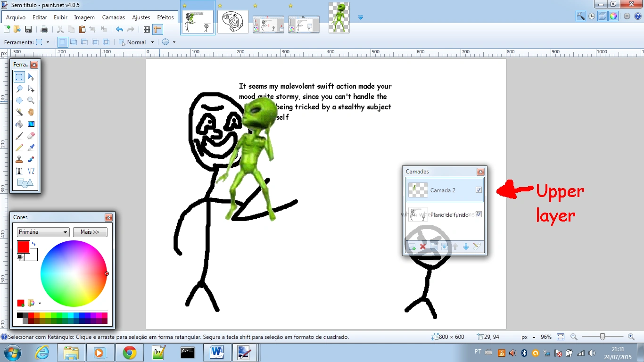Viewport: 644px width, 362px height.
Task: Open the Arquivo menu
Action: pyautogui.click(x=16, y=17)
